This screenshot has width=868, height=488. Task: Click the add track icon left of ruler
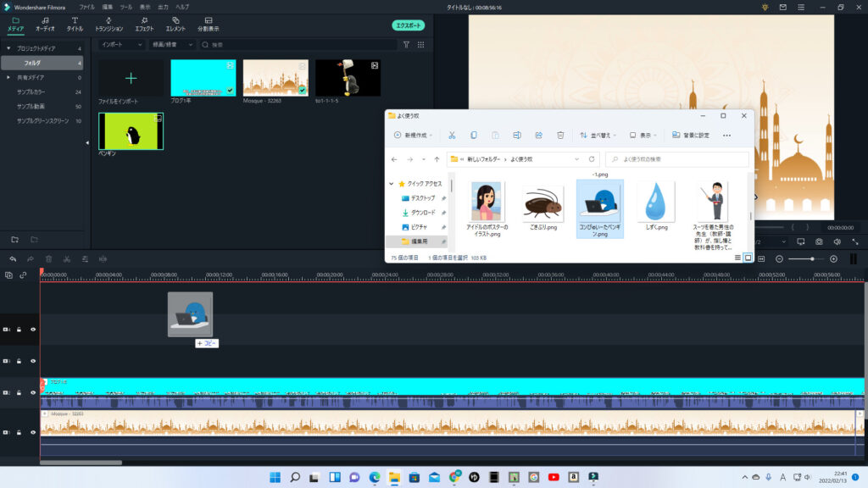tap(8, 275)
